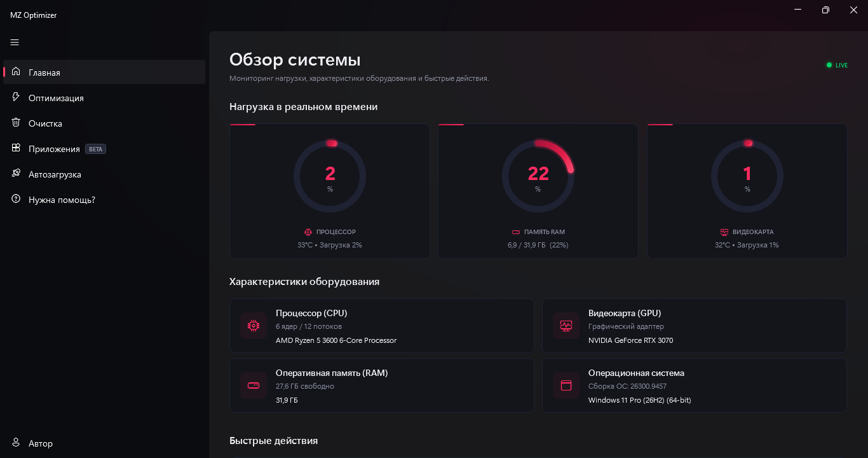The height and width of the screenshot is (458, 868).
Task: Go to the Очистка section
Action: (104, 123)
